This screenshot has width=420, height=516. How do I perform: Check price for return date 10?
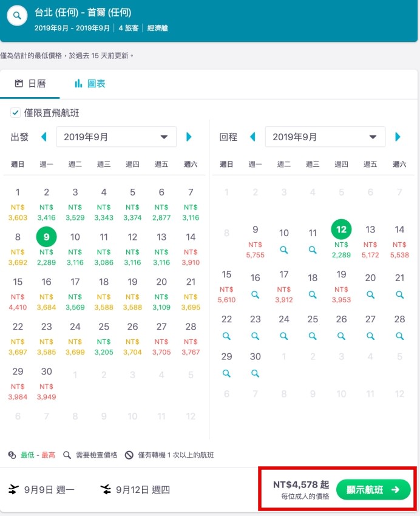pos(284,250)
